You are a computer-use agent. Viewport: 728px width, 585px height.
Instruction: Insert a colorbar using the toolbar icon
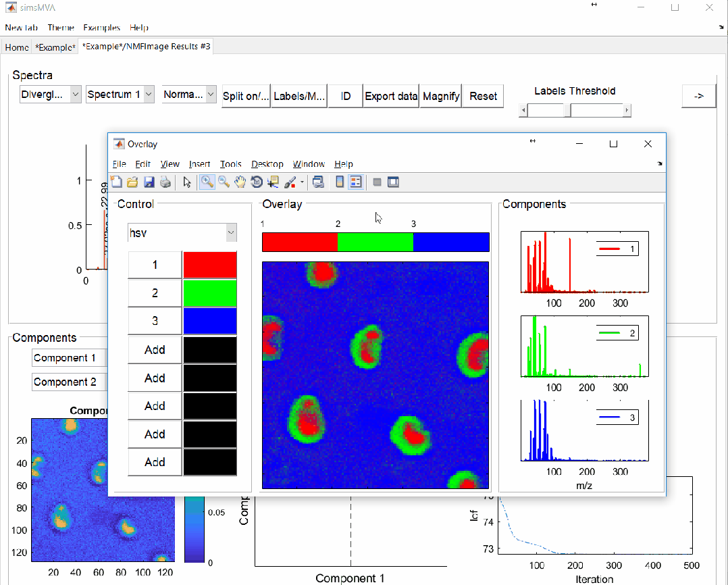pyautogui.click(x=339, y=182)
